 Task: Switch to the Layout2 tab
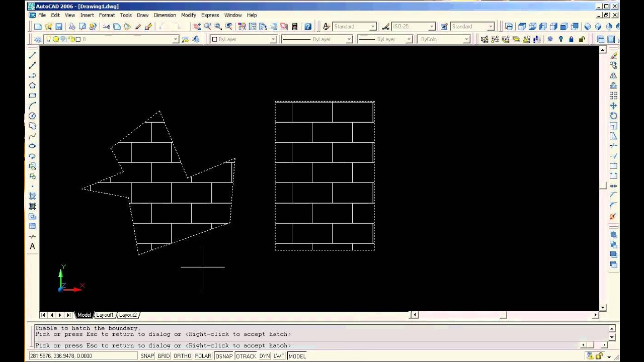128,315
